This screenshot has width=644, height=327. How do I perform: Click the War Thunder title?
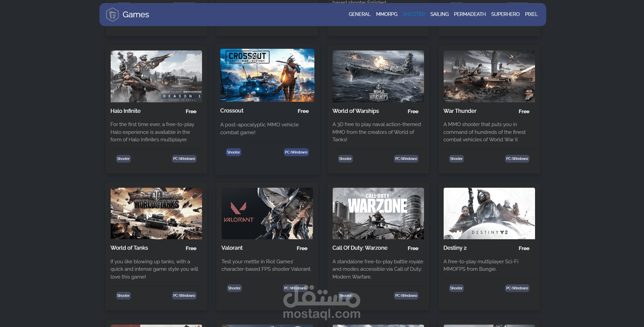tap(460, 111)
